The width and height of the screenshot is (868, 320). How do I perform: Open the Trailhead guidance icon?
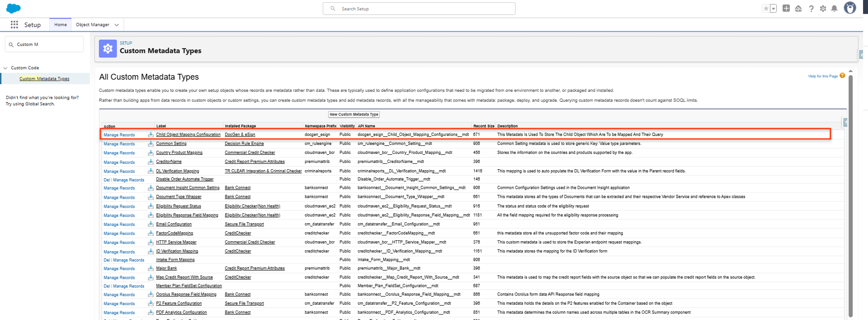(798, 9)
